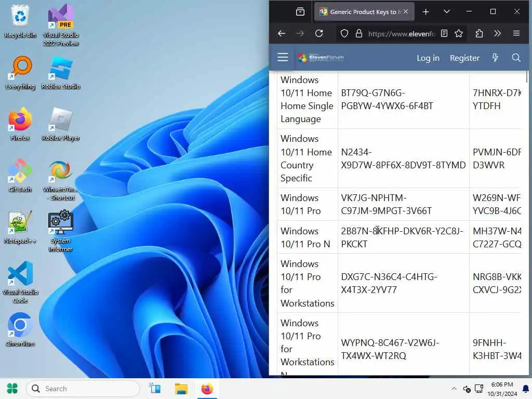Close the Generic Product Keys tab

(406, 12)
